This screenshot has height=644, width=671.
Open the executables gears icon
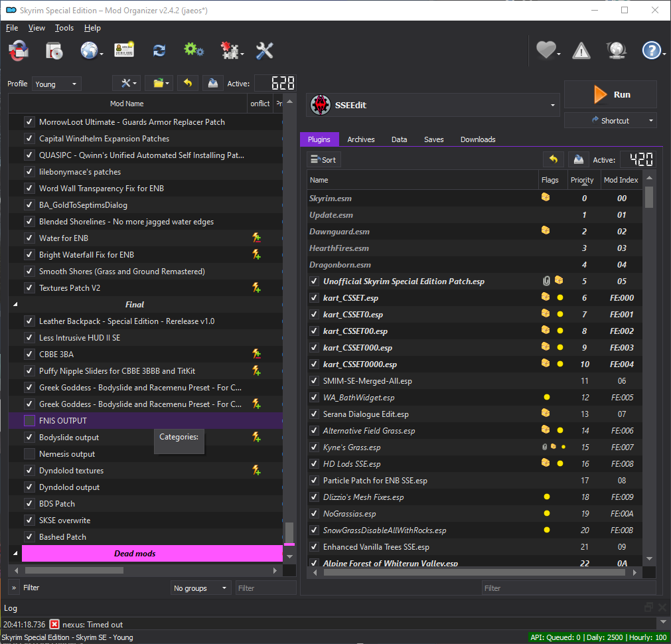[x=193, y=50]
